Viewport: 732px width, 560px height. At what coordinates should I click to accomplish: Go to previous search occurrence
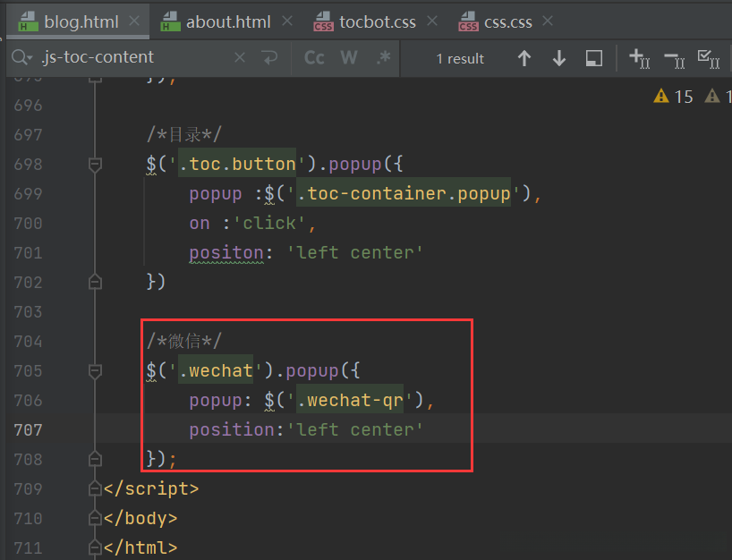pyautogui.click(x=524, y=58)
